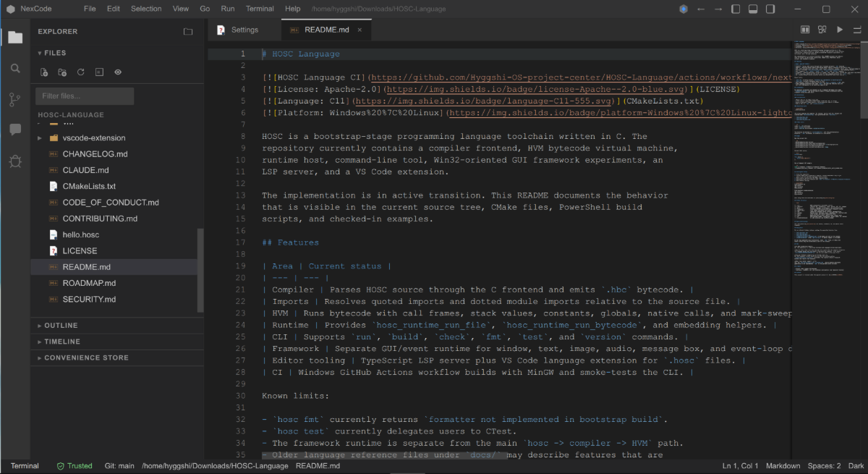Click Ln 1, Col 1 in status bar
This screenshot has height=474, width=868.
pos(740,466)
